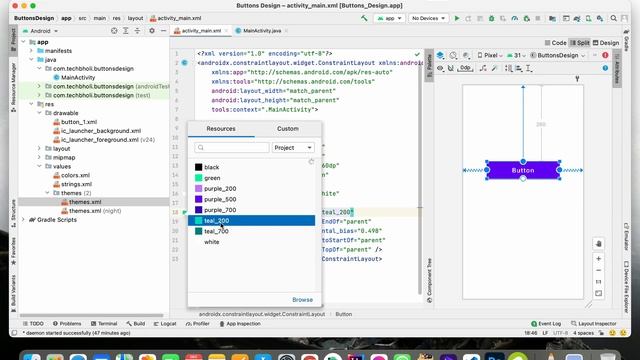Select the Button widget in design preview
640x360 pixels.
[523, 170]
